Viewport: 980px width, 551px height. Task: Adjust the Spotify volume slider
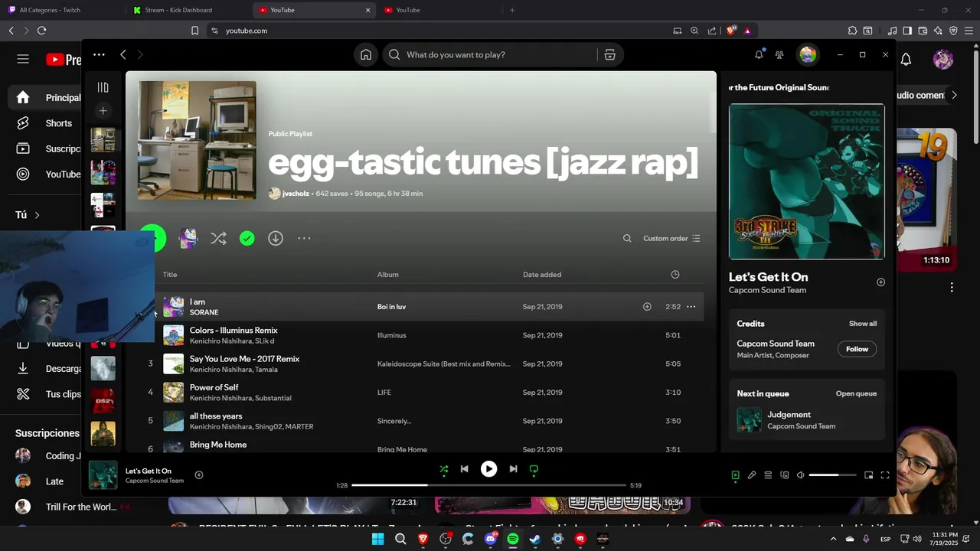(832, 475)
